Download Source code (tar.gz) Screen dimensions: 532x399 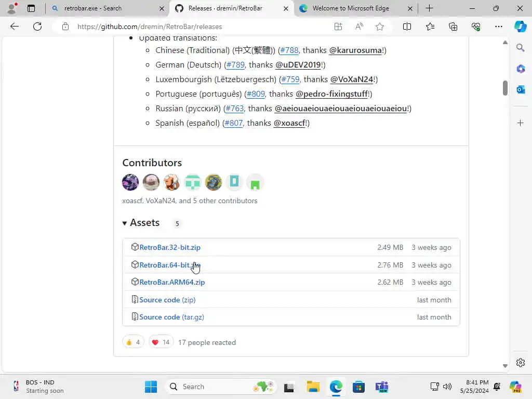pos(171,317)
